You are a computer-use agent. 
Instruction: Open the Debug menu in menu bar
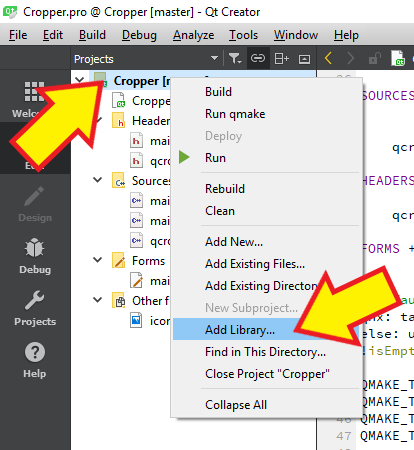point(139,35)
